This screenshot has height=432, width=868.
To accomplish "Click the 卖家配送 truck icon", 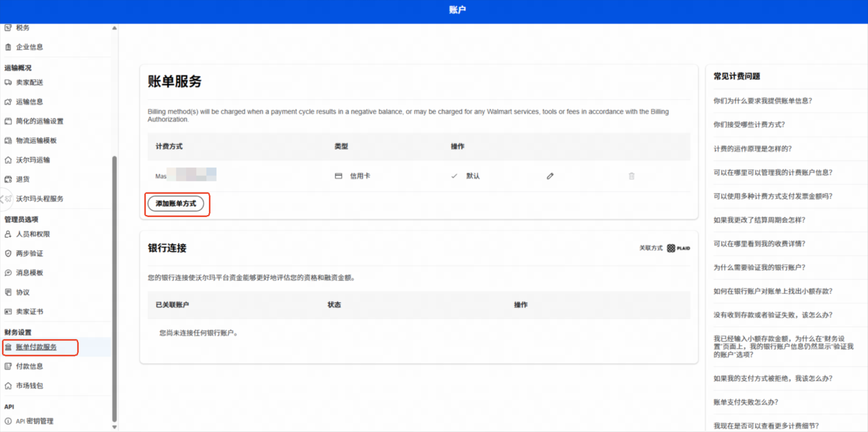I will (8, 82).
